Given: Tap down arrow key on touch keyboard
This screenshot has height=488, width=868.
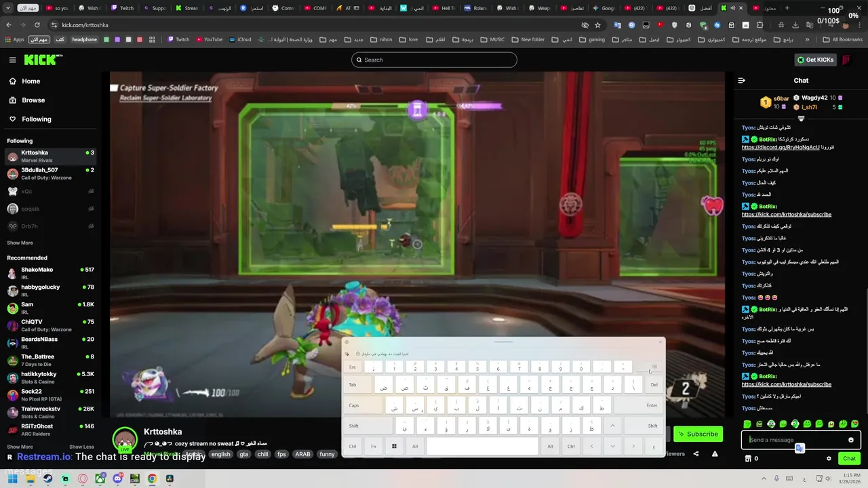Looking at the screenshot, I should coord(612,446).
